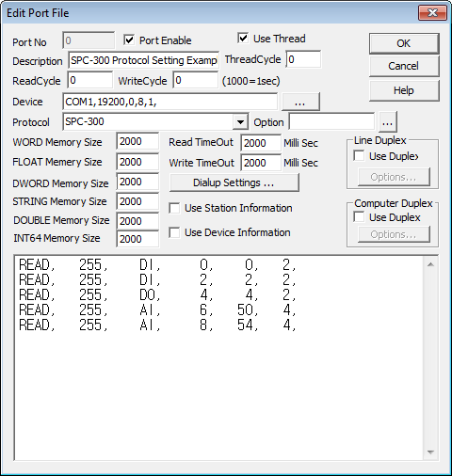
Task: Click the Line Duplex Options button
Action: (x=394, y=177)
